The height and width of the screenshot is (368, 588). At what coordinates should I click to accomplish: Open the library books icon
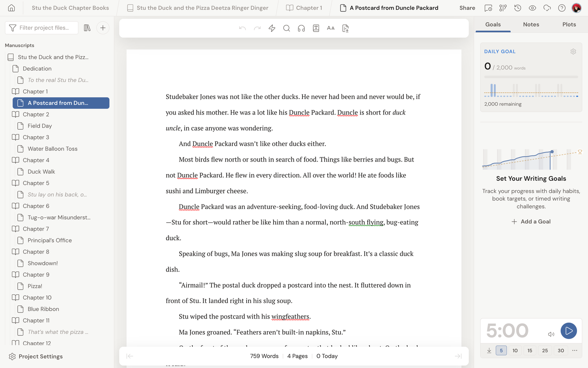point(87,28)
